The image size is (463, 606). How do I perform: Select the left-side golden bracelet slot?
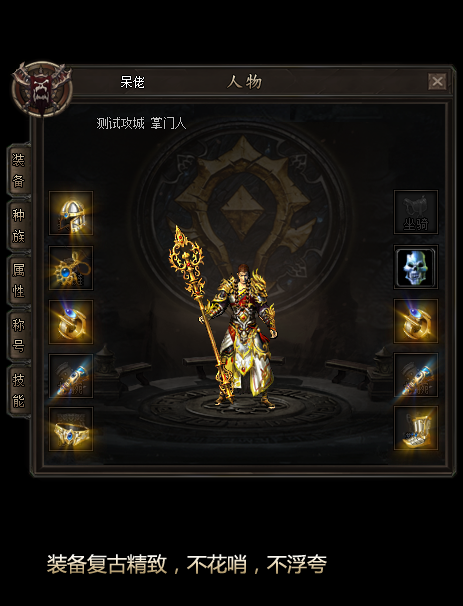pyautogui.click(x=71, y=322)
